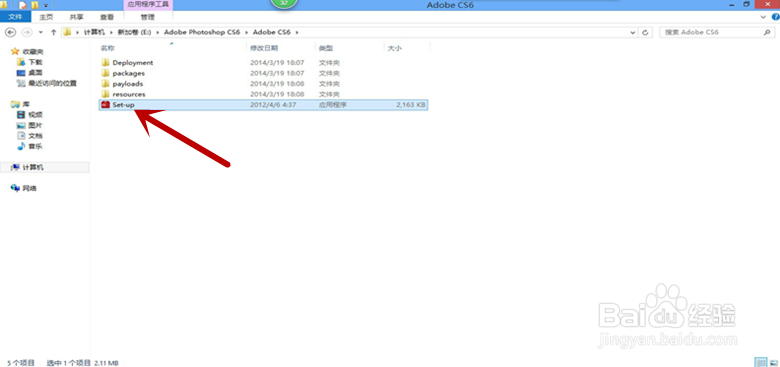
Task: Select the Set-up application icon
Action: (105, 104)
